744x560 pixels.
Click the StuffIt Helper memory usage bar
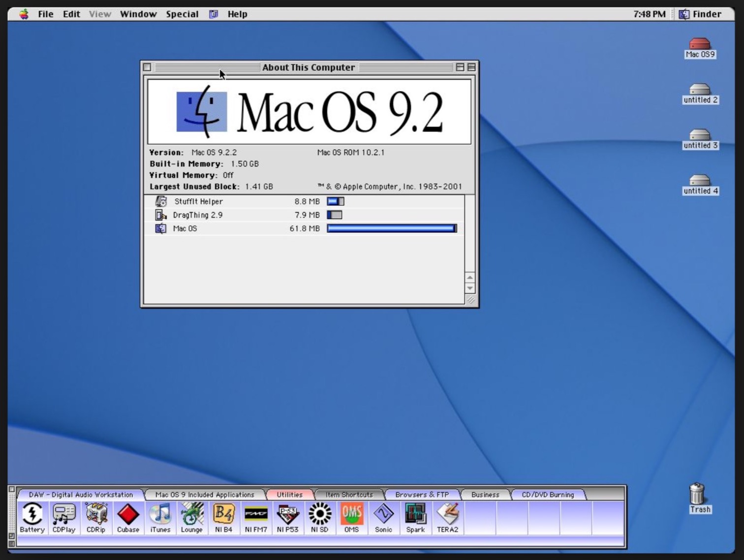tap(336, 201)
